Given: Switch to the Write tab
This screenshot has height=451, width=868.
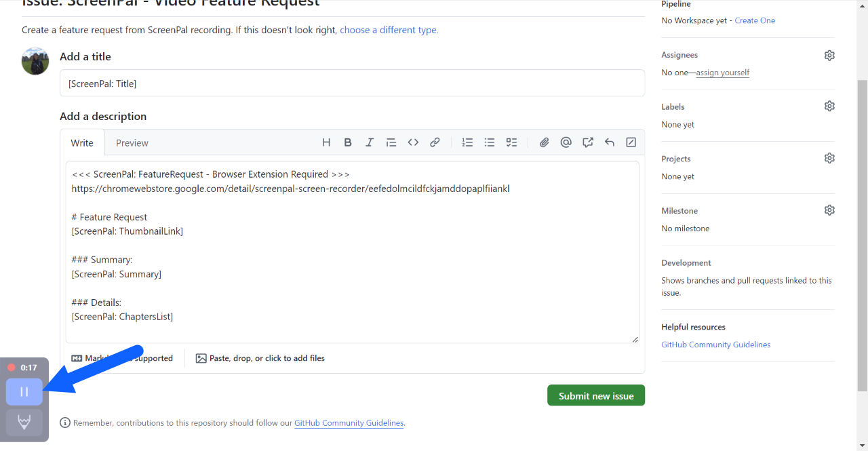Looking at the screenshot, I should 82,142.
